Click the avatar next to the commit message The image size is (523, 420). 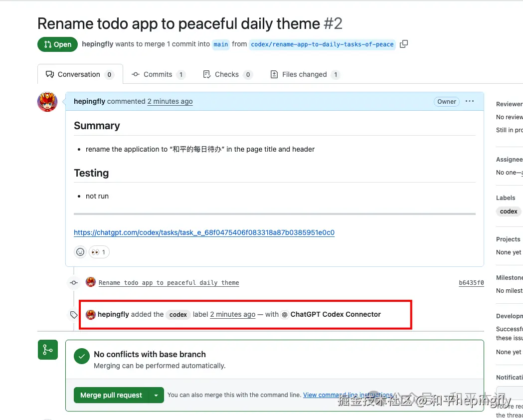[x=91, y=282]
